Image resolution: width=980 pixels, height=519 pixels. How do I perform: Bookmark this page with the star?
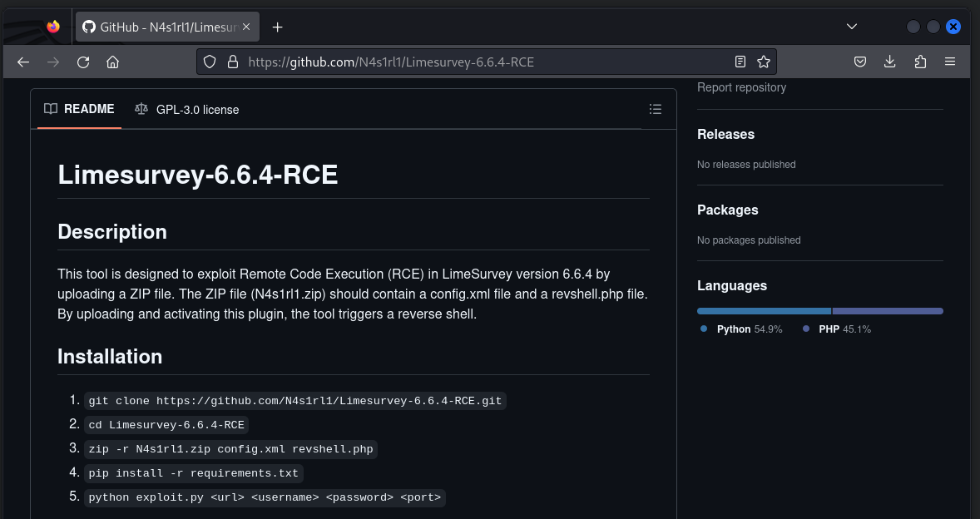[x=763, y=62]
